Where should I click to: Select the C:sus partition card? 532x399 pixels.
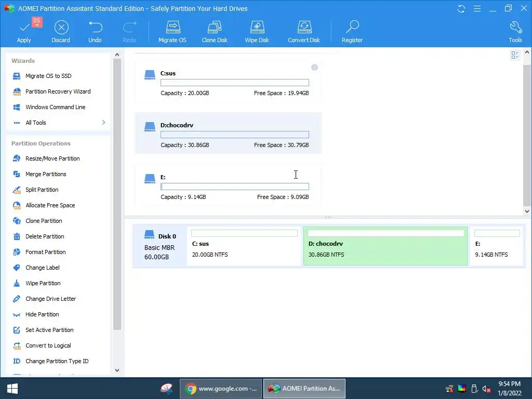coord(228,82)
